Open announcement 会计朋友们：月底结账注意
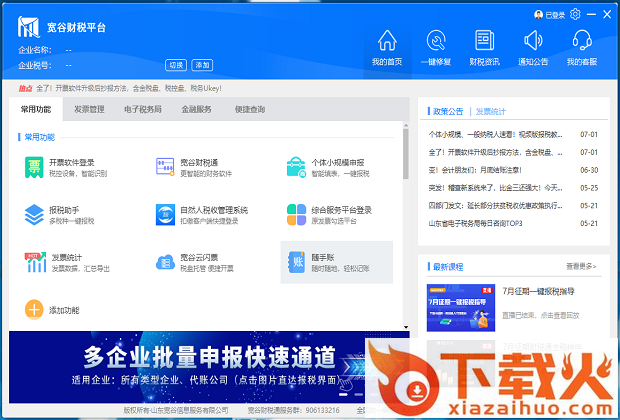 click(x=475, y=170)
